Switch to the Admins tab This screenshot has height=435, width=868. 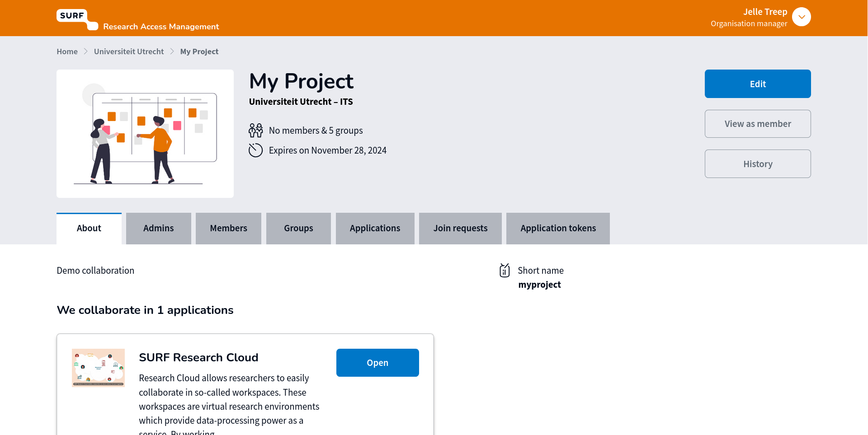click(x=158, y=229)
